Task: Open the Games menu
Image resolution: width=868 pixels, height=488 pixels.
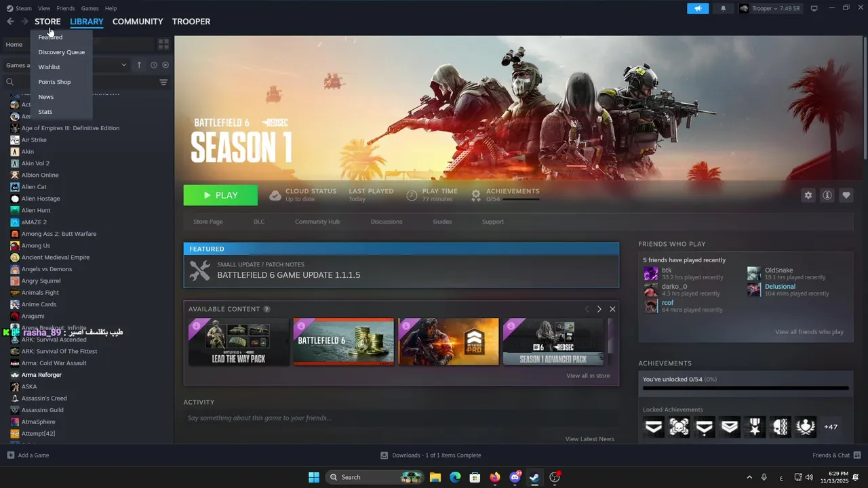Action: 90,8
